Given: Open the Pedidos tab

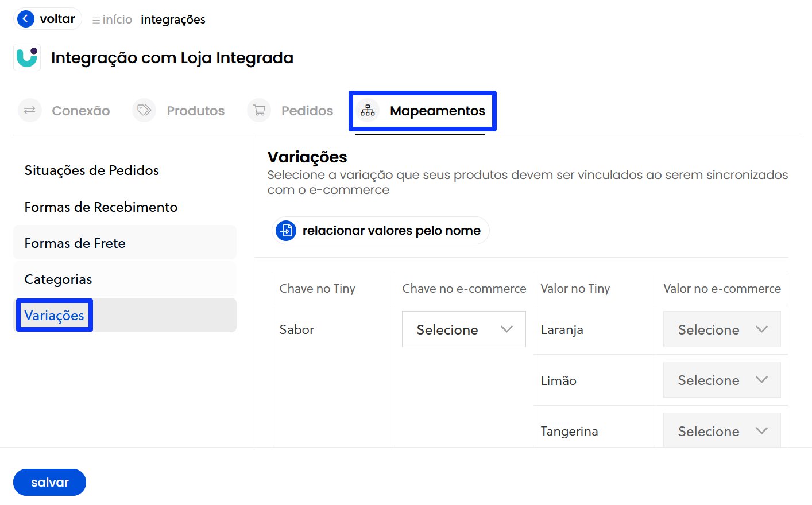Looking at the screenshot, I should (290, 111).
